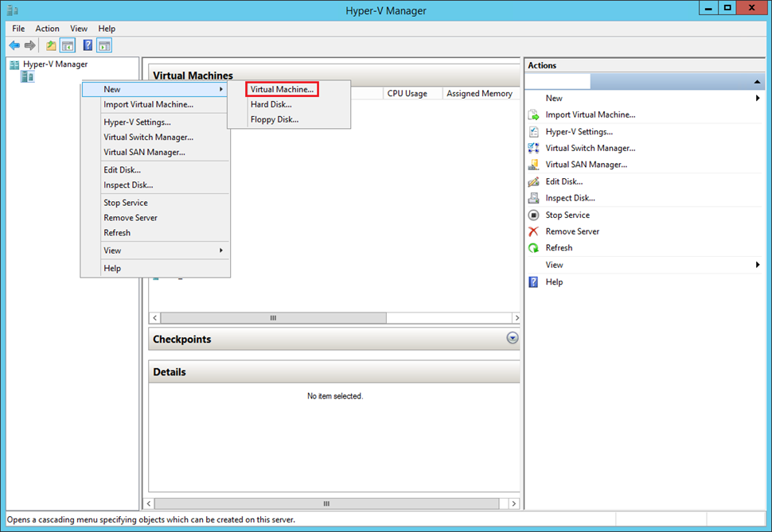This screenshot has width=772, height=532.
Task: Click right arrow of bottom pane scrollbar
Action: click(514, 503)
